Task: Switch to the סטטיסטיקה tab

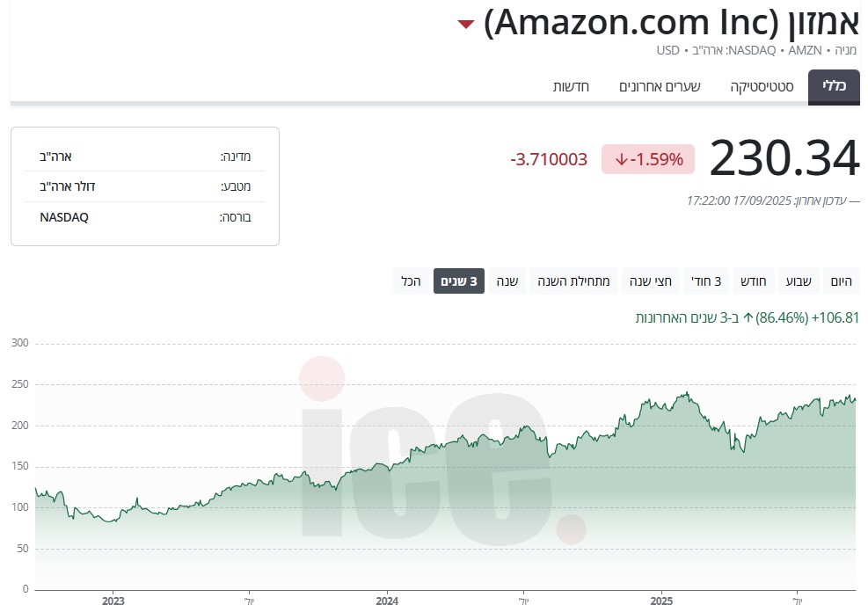Action: coord(762,87)
